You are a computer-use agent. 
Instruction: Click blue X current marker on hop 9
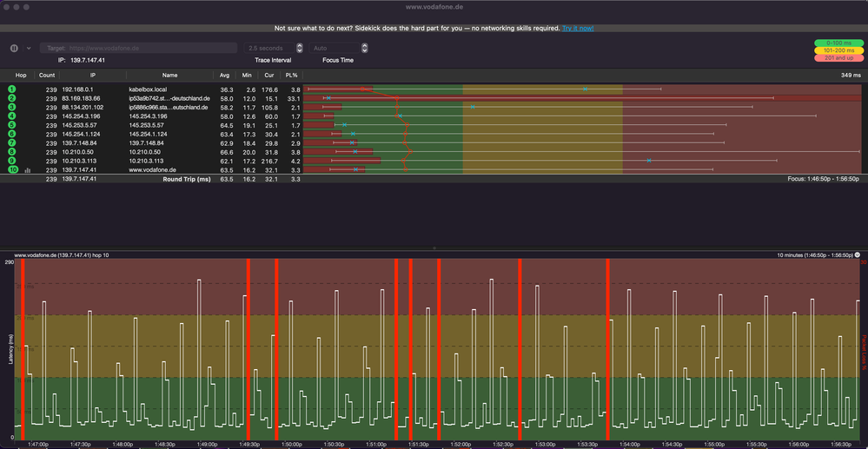[649, 161]
